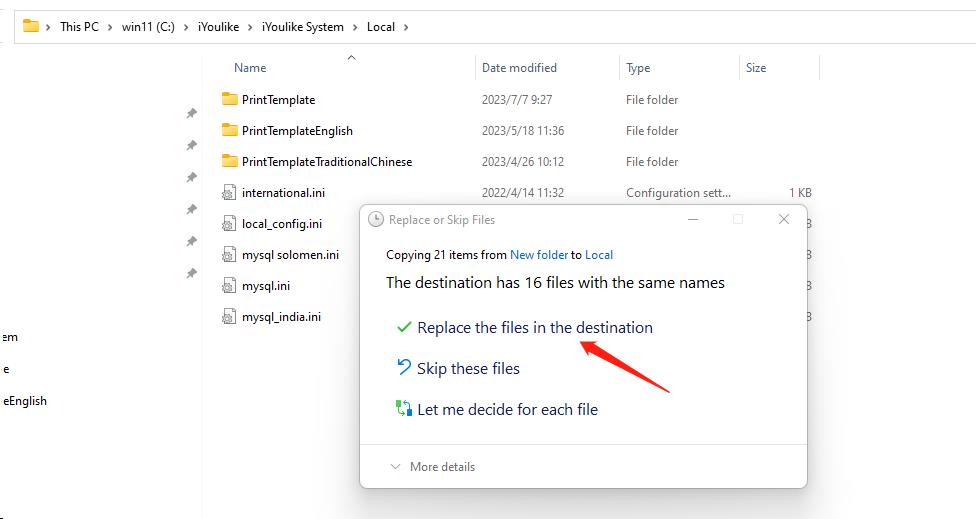The height and width of the screenshot is (519, 976).
Task: Expand the chevron after Local in breadcrumb
Action: 406,27
